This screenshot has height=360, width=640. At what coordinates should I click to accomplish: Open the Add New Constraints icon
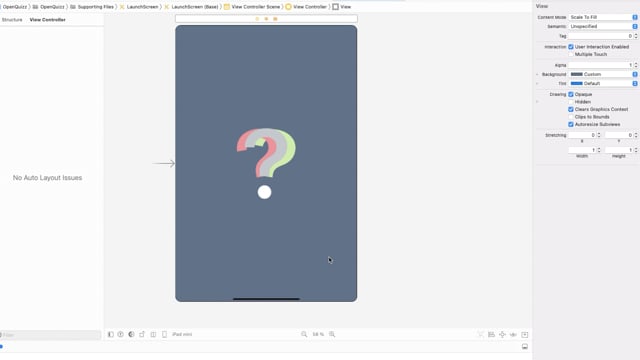click(x=502, y=334)
